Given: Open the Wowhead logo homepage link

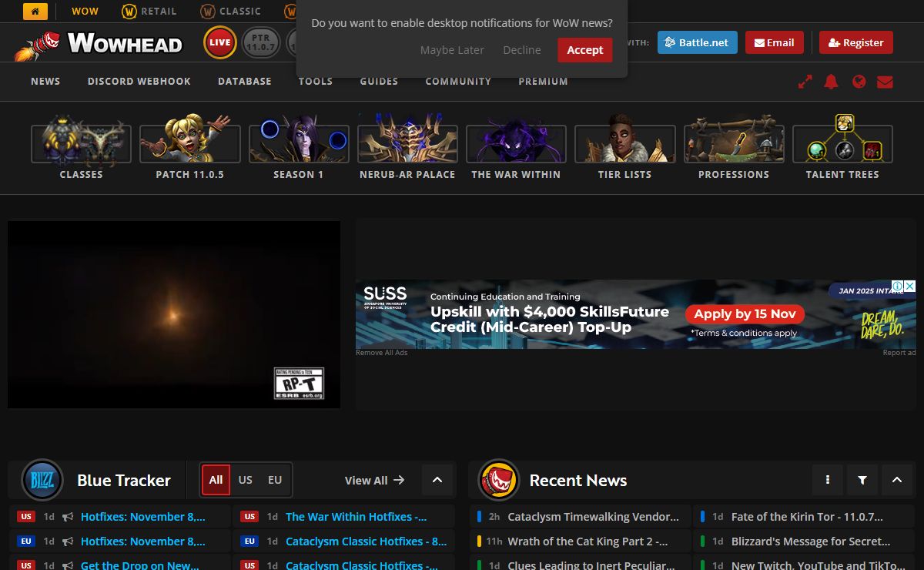Looking at the screenshot, I should point(99,44).
